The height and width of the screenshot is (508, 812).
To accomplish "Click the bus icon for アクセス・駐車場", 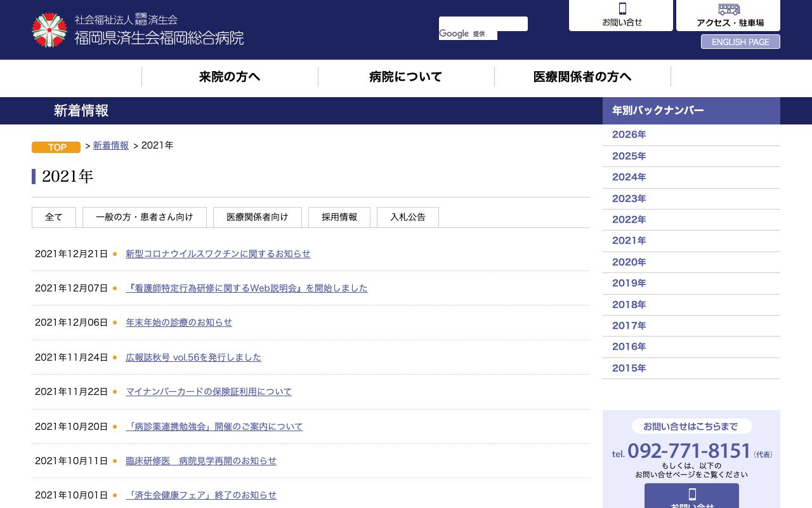I will 728,9.
